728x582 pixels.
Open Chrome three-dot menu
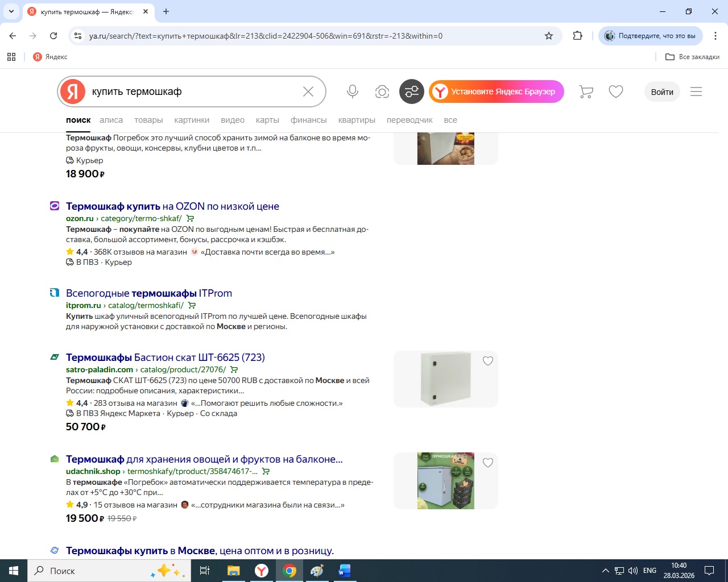point(715,36)
